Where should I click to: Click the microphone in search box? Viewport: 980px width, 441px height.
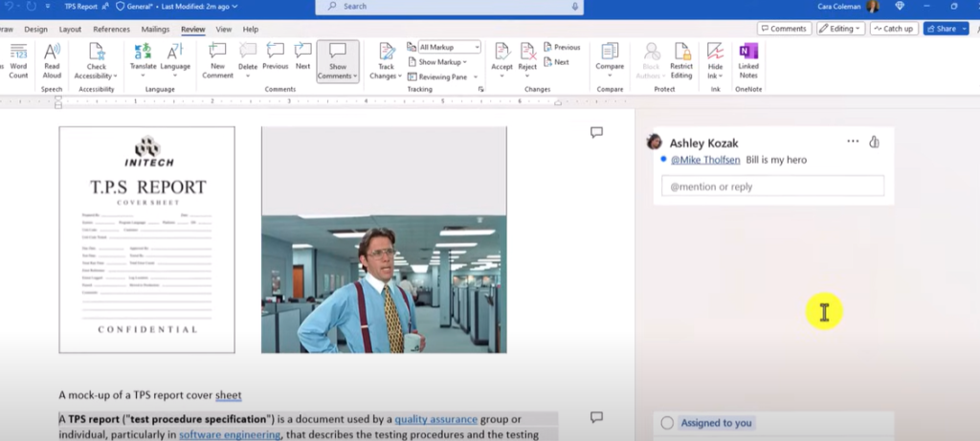pyautogui.click(x=575, y=7)
